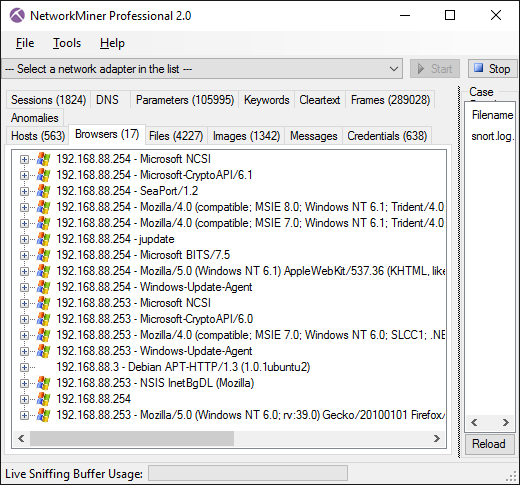The height and width of the screenshot is (485, 520).
Task: Expand the Debian APT-HTTP/1.3 node
Action: click(24, 367)
